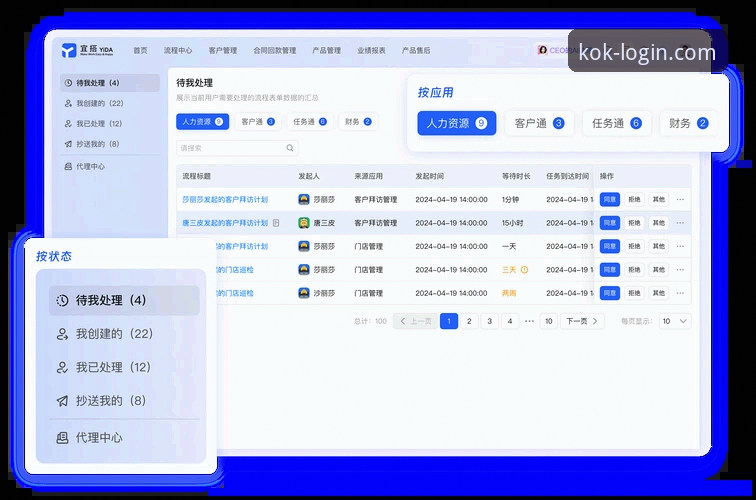Click the 上一页 pagination button
The height and width of the screenshot is (500, 756).
[416, 321]
